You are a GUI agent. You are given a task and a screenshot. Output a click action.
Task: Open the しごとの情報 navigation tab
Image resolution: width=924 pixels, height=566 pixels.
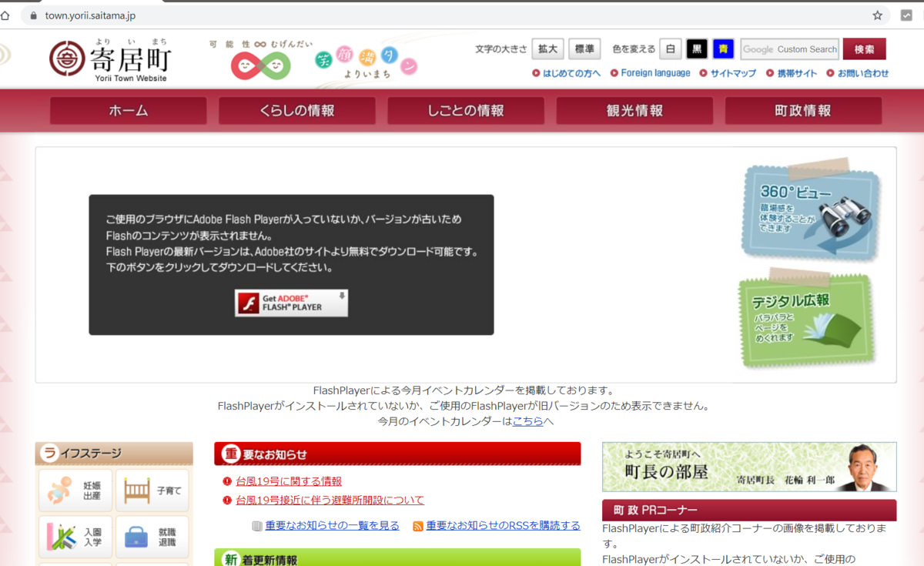click(466, 110)
